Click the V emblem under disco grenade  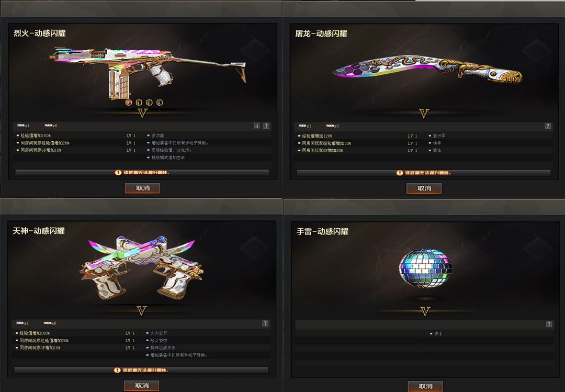pyautogui.click(x=425, y=311)
